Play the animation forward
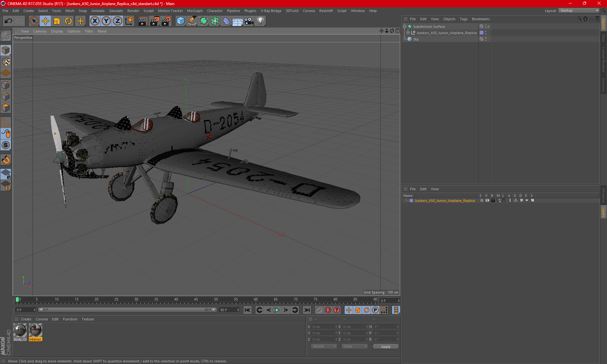This screenshot has width=607, height=364. (277, 310)
